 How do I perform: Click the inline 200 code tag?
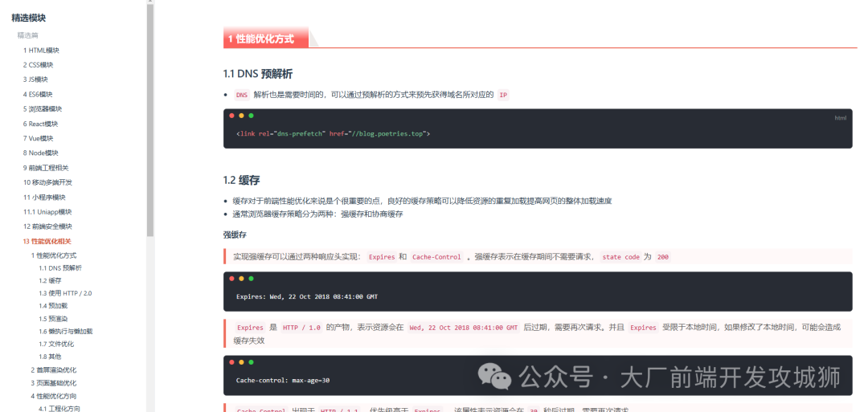point(662,257)
